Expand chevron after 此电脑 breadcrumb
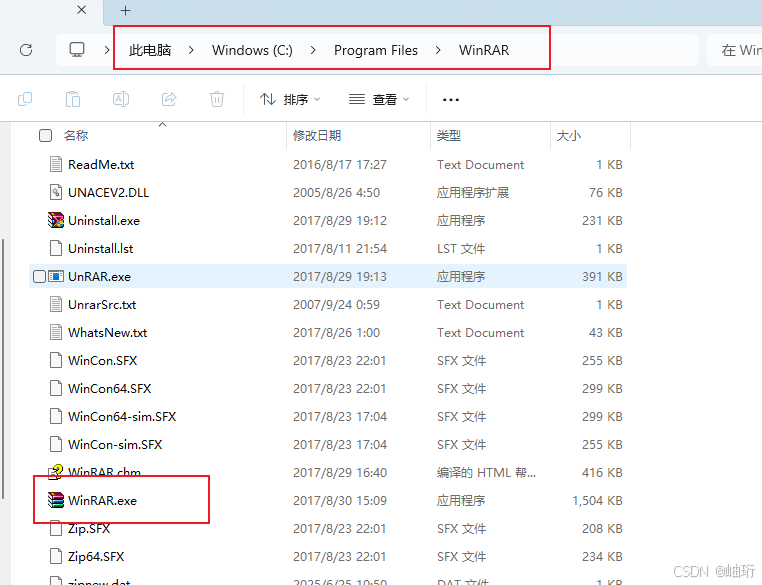This screenshot has width=762, height=585. [x=191, y=50]
